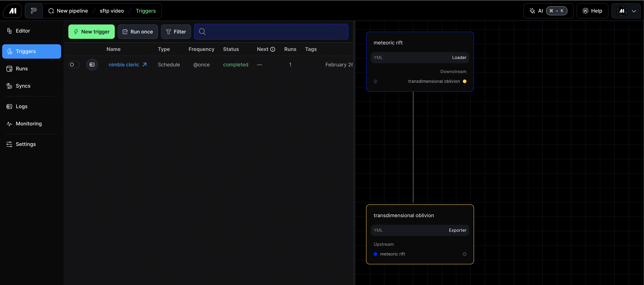Click the Settings sliders icon
This screenshot has width=644, height=285.
pyautogui.click(x=9, y=144)
